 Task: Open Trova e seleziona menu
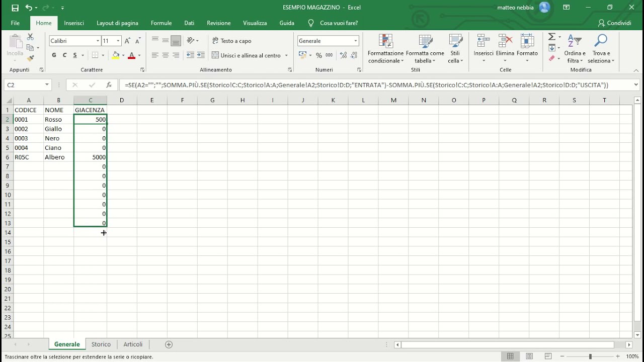pos(601,49)
